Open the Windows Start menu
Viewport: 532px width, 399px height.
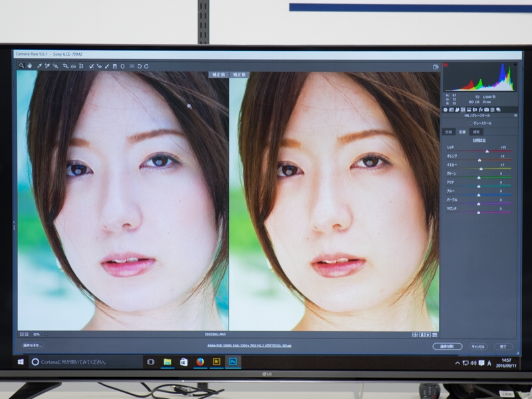tap(21, 362)
